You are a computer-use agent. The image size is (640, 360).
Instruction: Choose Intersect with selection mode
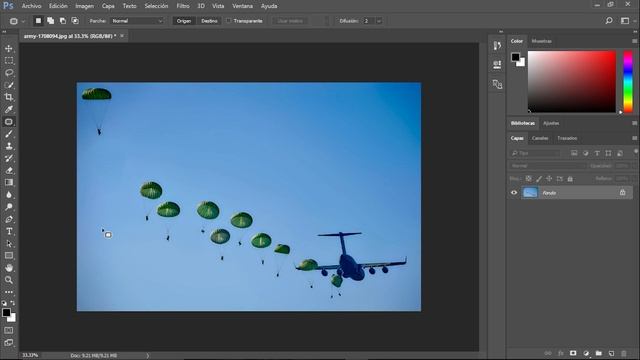(x=75, y=20)
